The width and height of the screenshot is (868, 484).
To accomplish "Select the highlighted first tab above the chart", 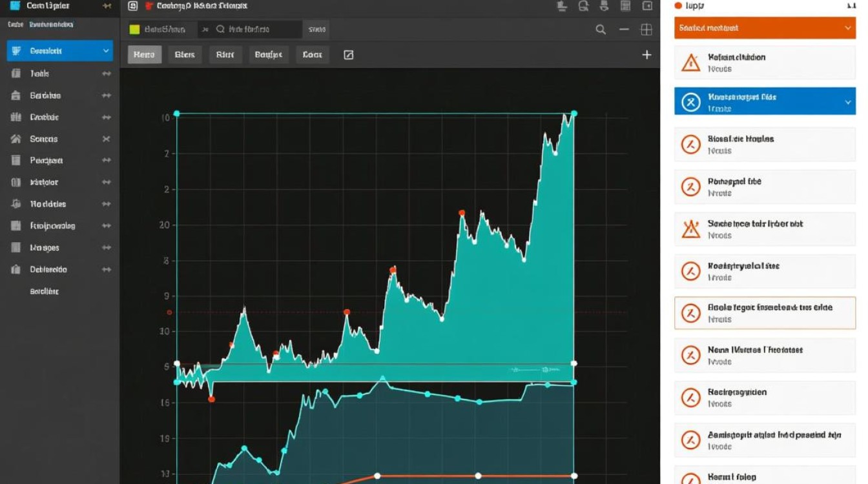I will pos(144,55).
